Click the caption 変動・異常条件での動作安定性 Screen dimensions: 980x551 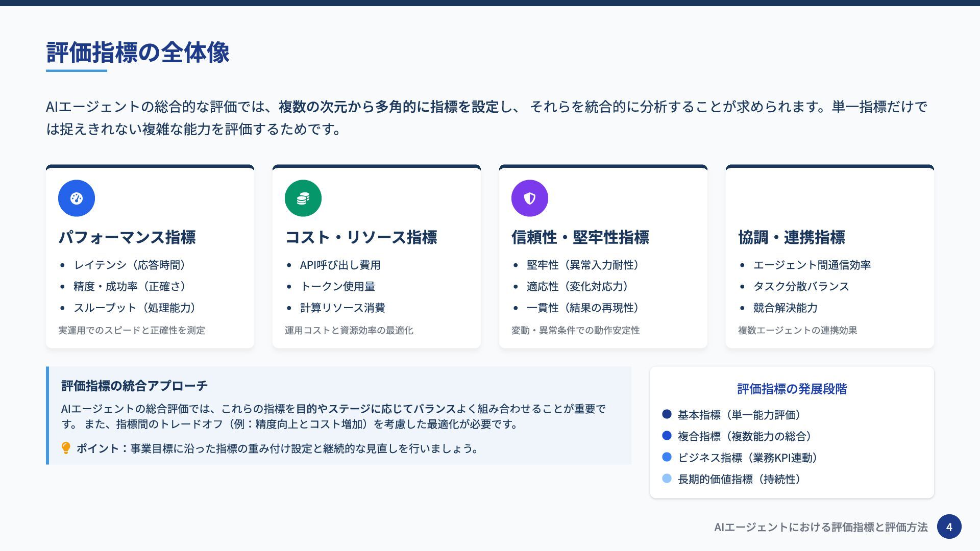576,330
